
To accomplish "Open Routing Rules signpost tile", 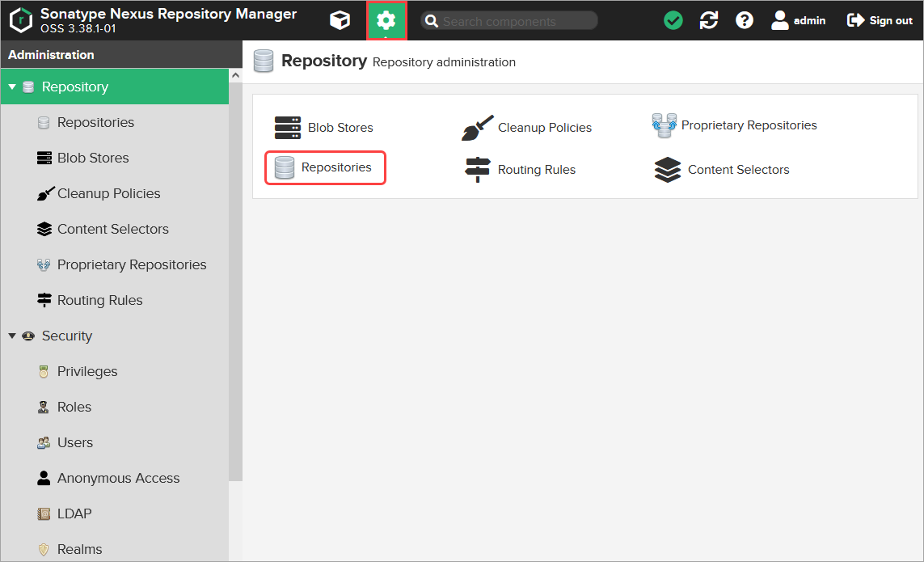I will (521, 170).
